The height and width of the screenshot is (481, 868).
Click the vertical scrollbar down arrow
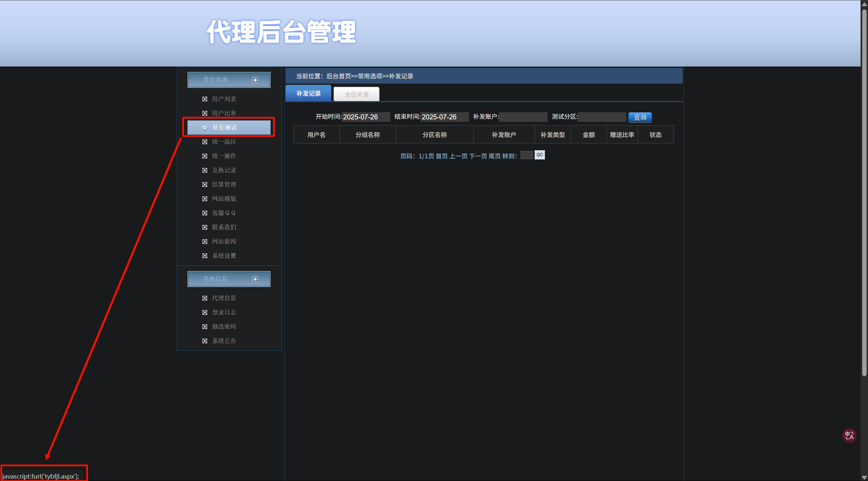tap(864, 478)
